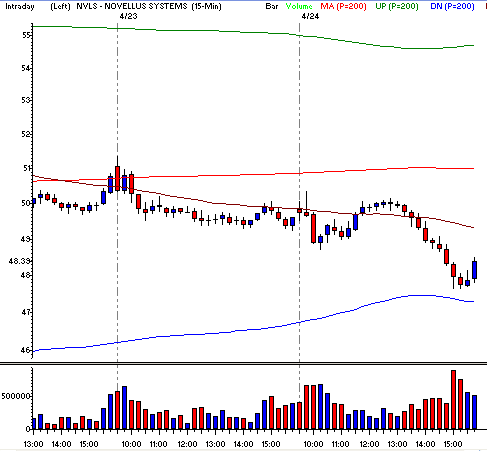The height and width of the screenshot is (451, 487).
Task: Click the 48.39 last price label
Action: tap(20, 261)
